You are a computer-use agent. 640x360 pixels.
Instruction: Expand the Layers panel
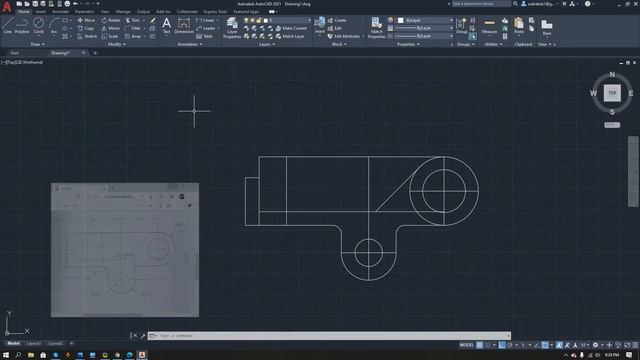(x=267, y=44)
